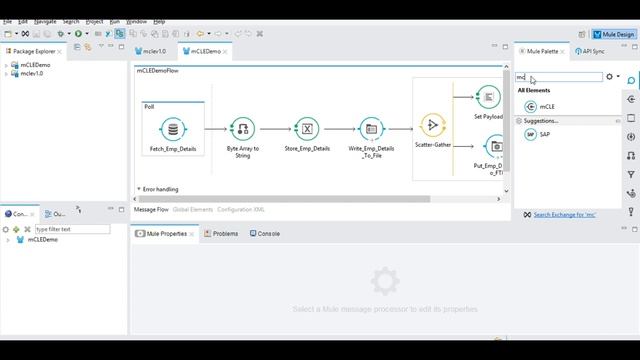Select the mCLEDemoFlow title
640x360 pixels.
158,71
